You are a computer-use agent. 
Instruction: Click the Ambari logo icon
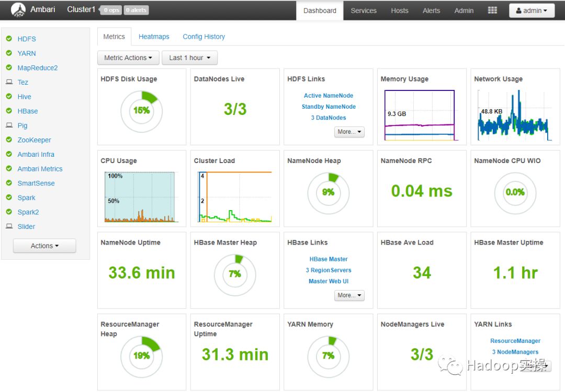click(x=18, y=10)
